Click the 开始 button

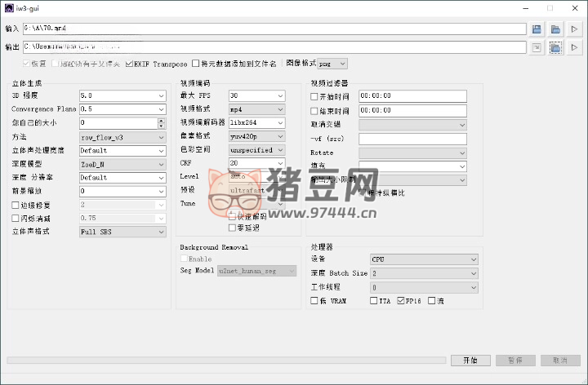click(470, 360)
